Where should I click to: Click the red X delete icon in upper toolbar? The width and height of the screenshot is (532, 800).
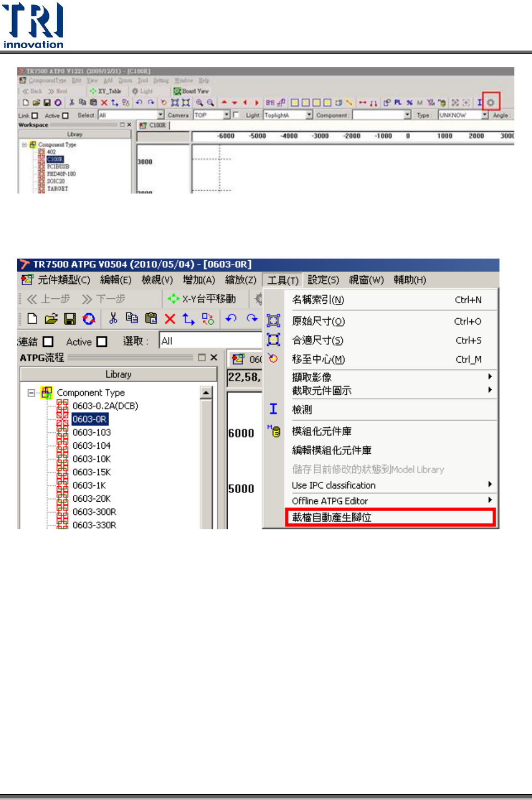[x=104, y=103]
